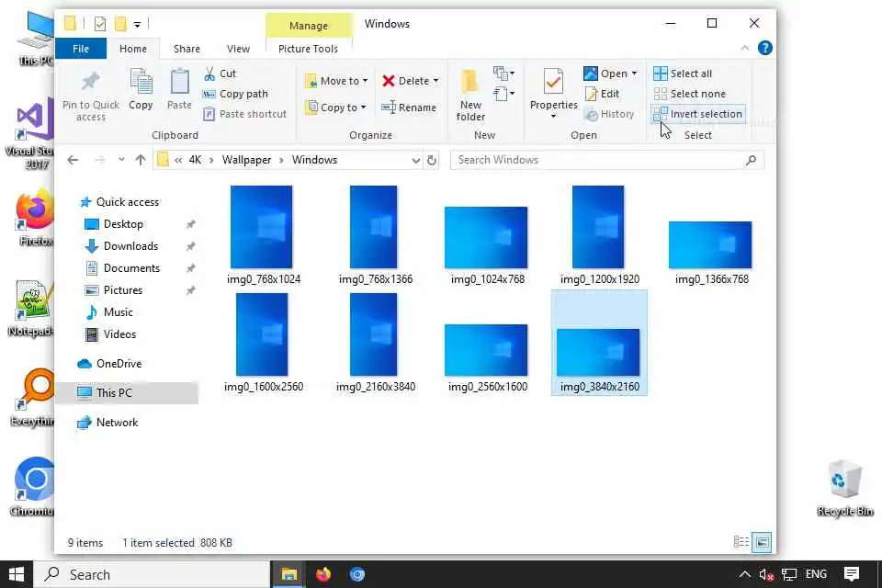Click Manage contextual tab
Image resolution: width=882 pixels, height=588 pixels.
point(309,26)
